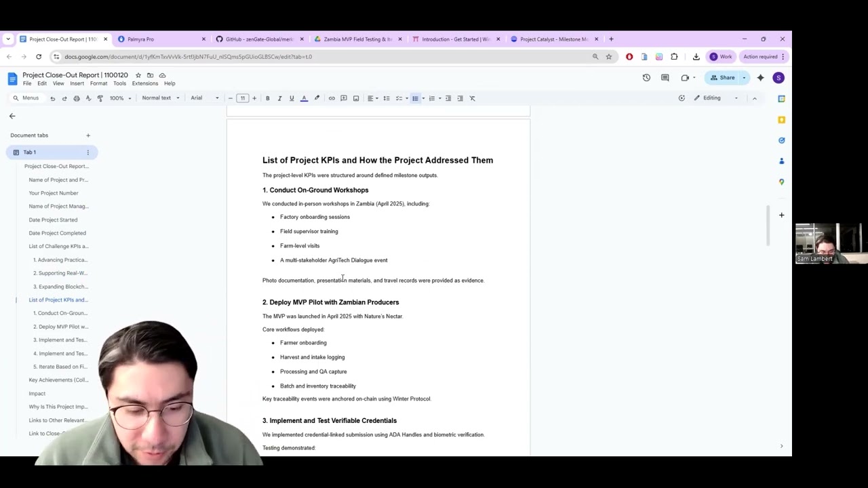
Task: Toggle Underline formatting
Action: 292,98
